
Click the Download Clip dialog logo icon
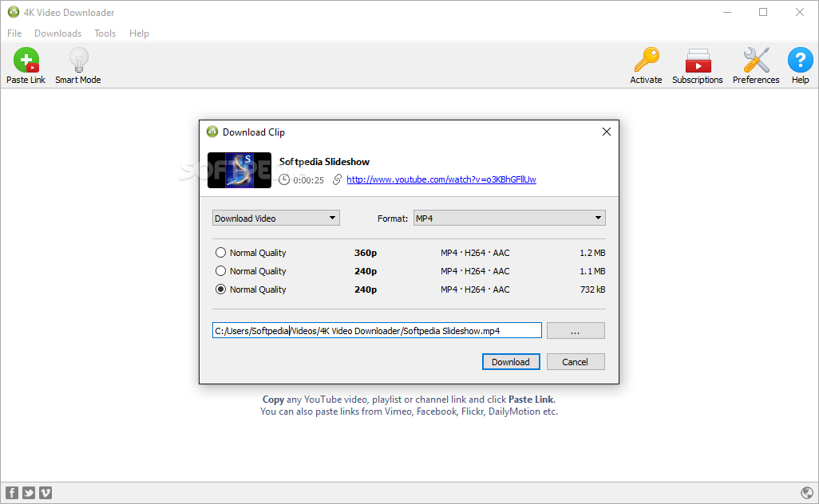click(212, 132)
